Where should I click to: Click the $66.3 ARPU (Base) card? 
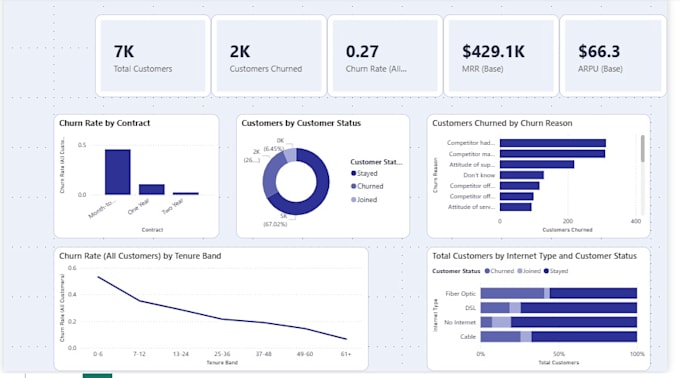click(613, 55)
